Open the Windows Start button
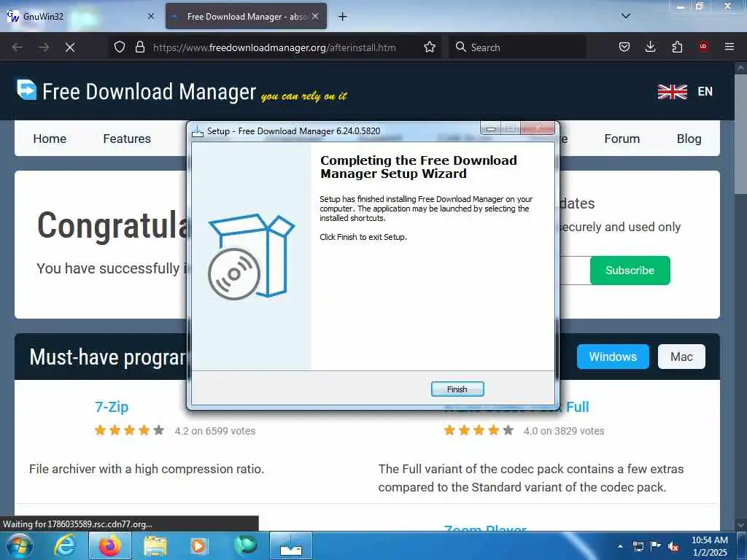Image resolution: width=747 pixels, height=560 pixels. click(20, 545)
